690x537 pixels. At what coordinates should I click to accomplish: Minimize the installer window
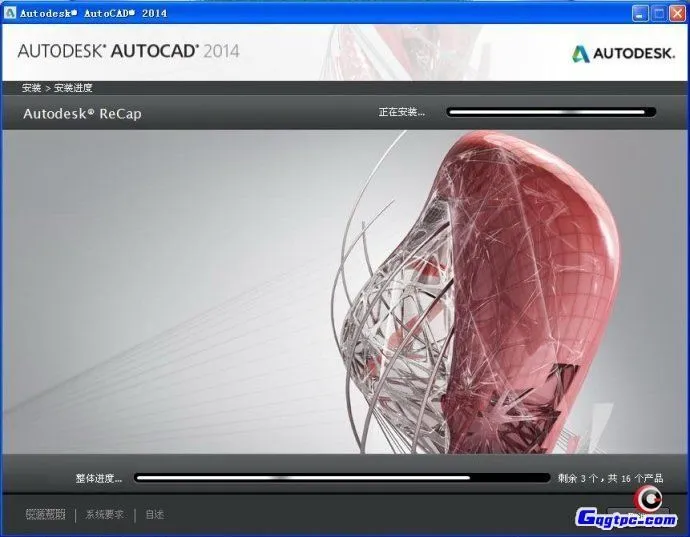pos(640,13)
